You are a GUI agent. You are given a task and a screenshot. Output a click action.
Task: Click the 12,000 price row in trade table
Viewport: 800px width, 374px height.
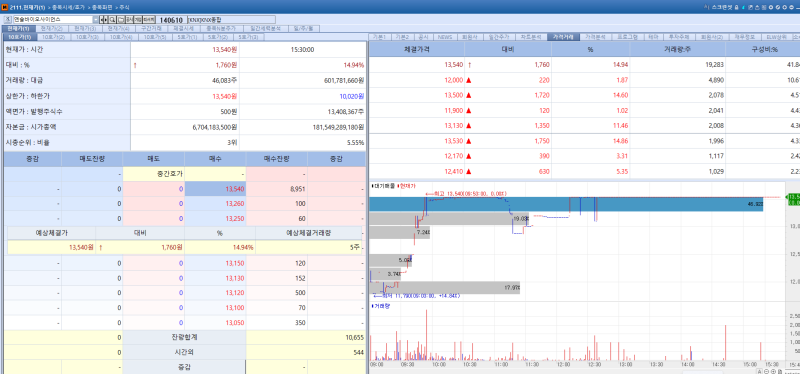click(584, 80)
